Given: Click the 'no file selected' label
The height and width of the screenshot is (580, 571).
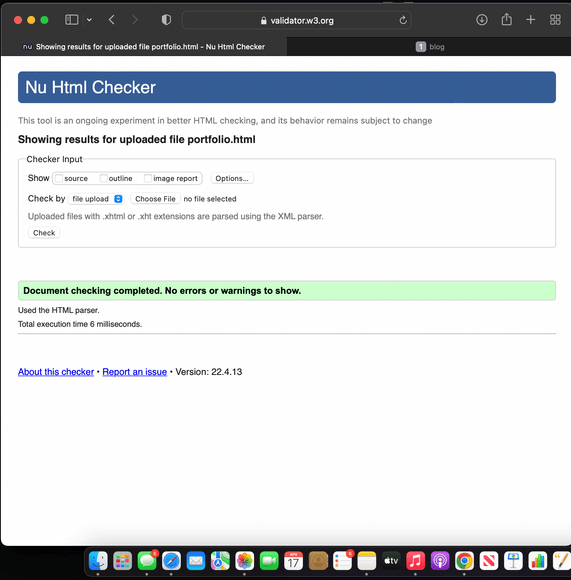Looking at the screenshot, I should coord(210,199).
